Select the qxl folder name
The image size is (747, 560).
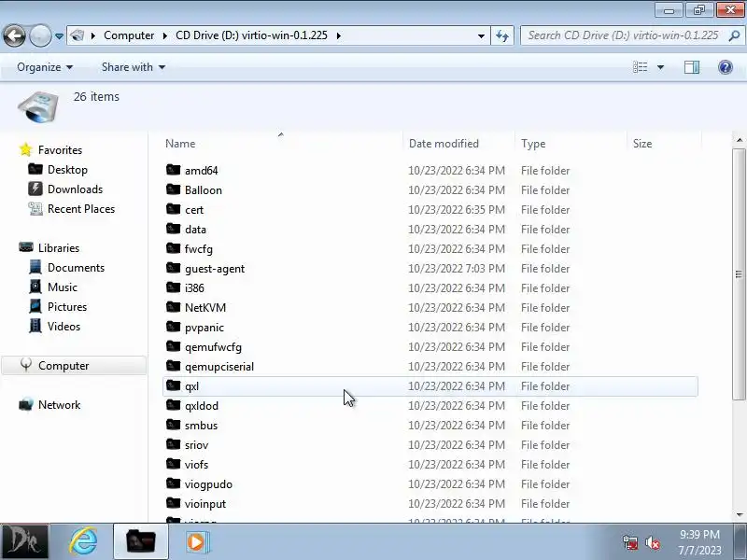(x=191, y=386)
